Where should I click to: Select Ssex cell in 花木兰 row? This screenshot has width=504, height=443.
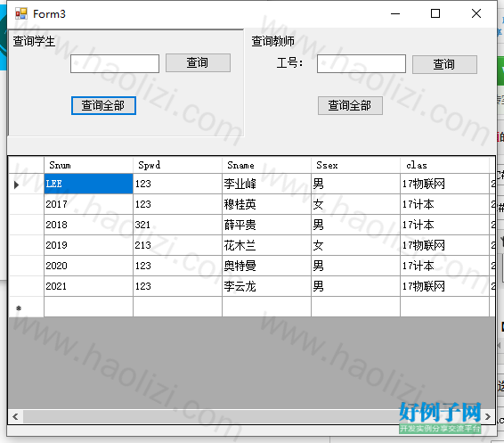pos(355,245)
